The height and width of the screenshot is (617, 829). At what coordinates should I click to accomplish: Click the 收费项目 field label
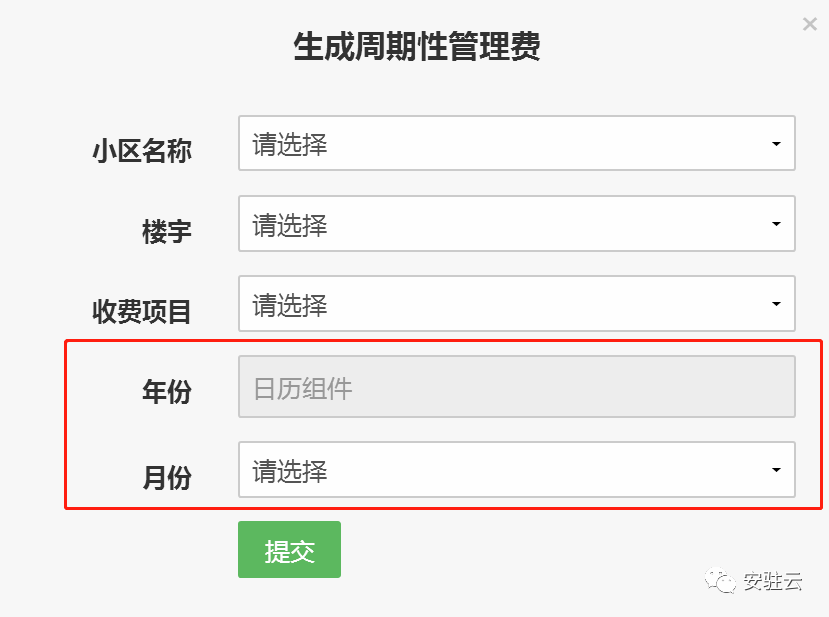[x=142, y=311]
